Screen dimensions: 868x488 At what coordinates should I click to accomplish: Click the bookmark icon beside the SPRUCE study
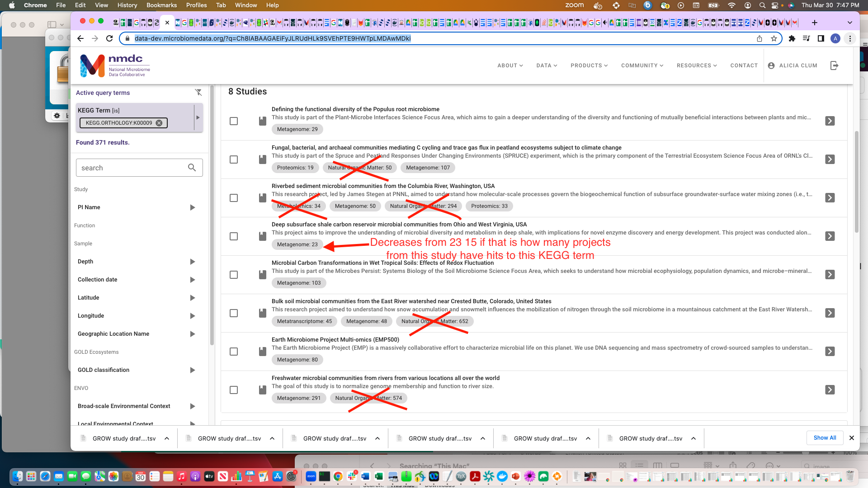(x=262, y=159)
